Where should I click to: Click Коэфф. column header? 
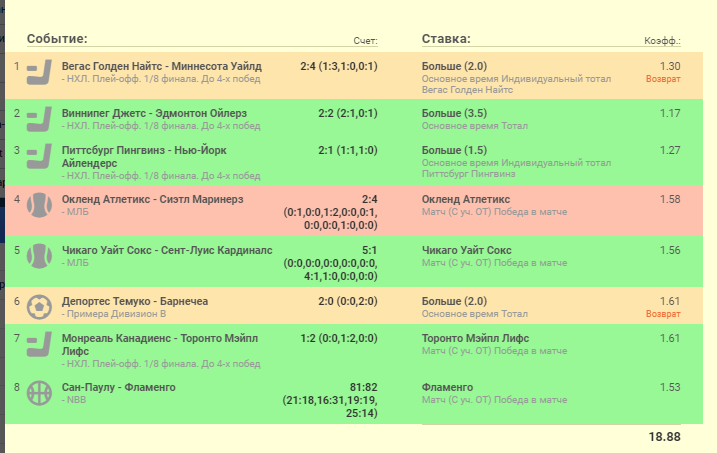(662, 41)
